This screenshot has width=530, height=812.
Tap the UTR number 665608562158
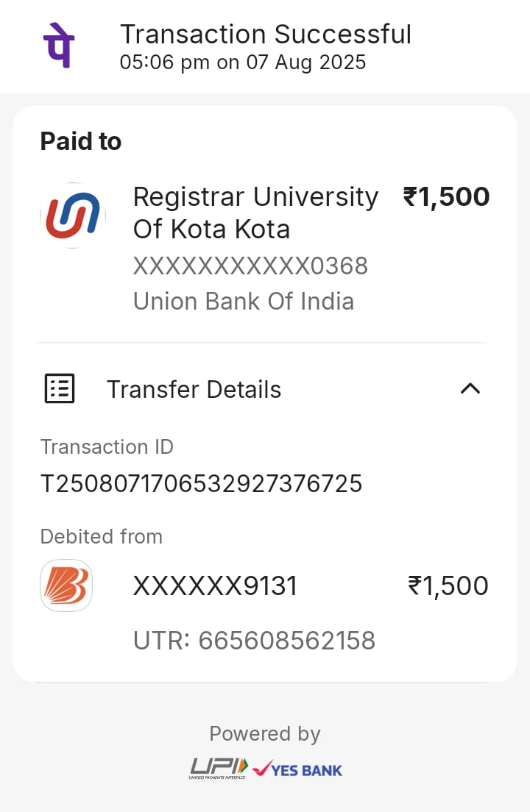287,641
